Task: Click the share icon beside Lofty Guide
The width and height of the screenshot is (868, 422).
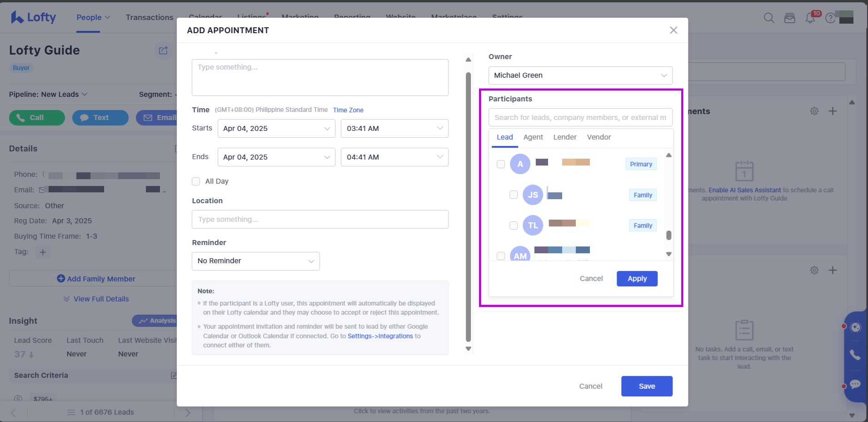Action: click(x=163, y=50)
